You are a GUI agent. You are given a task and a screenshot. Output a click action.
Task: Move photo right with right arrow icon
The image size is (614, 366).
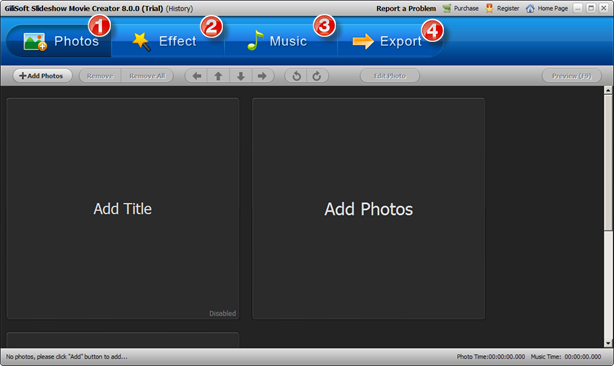tap(262, 76)
